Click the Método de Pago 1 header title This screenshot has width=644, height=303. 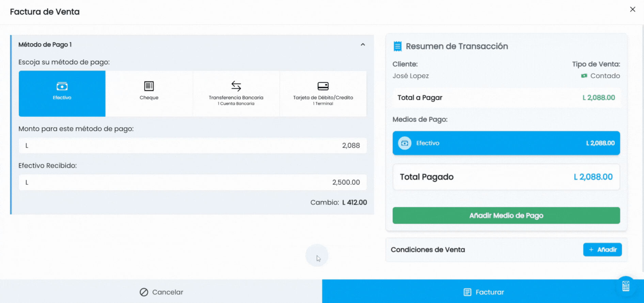coord(45,45)
